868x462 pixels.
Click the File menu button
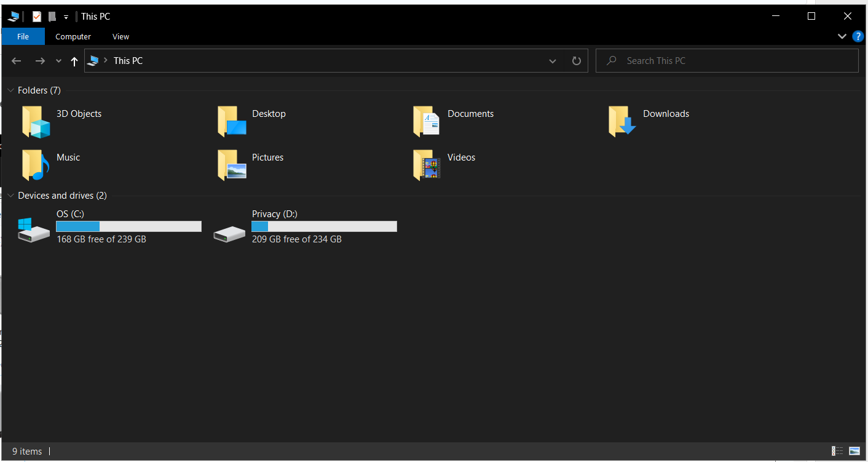(23, 37)
